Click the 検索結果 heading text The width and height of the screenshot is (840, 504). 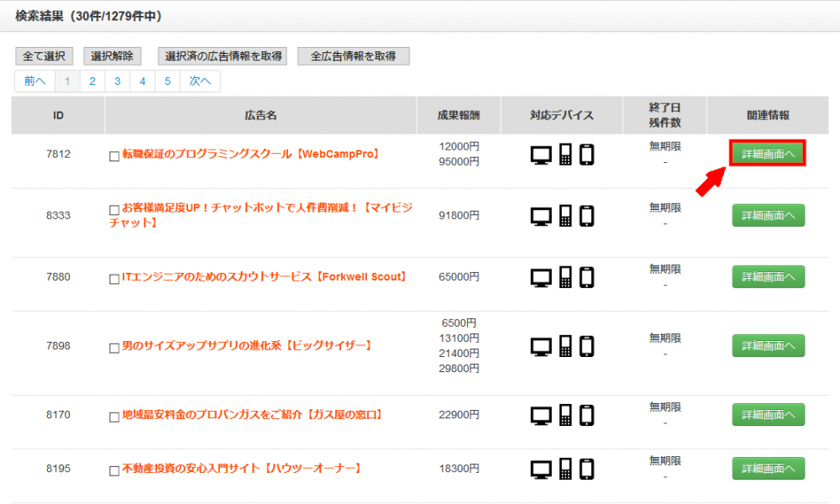pos(88,16)
